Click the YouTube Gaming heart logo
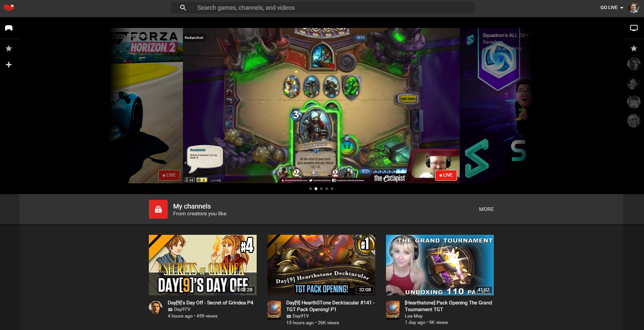Screen dimensions: 644x330 (x=9, y=7)
